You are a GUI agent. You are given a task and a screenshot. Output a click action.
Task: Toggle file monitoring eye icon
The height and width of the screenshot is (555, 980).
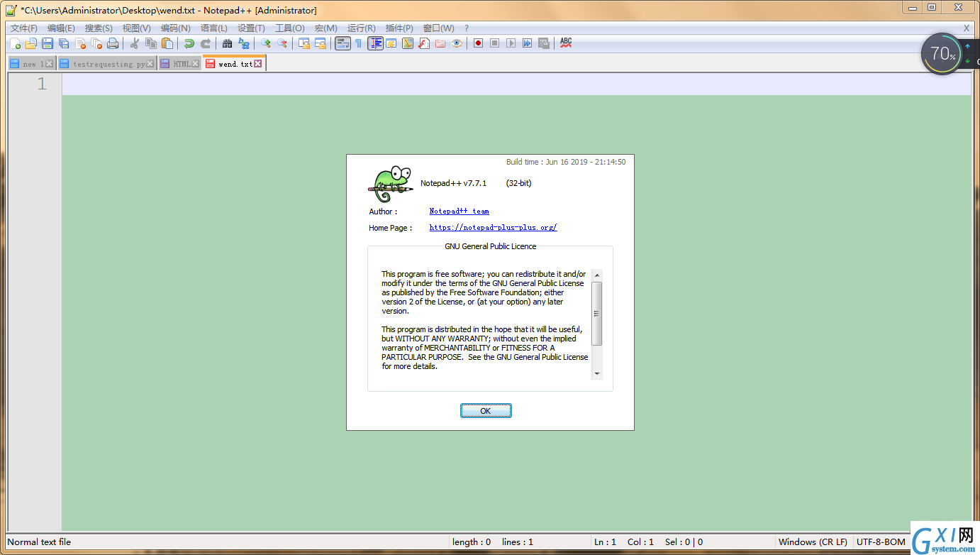[457, 43]
